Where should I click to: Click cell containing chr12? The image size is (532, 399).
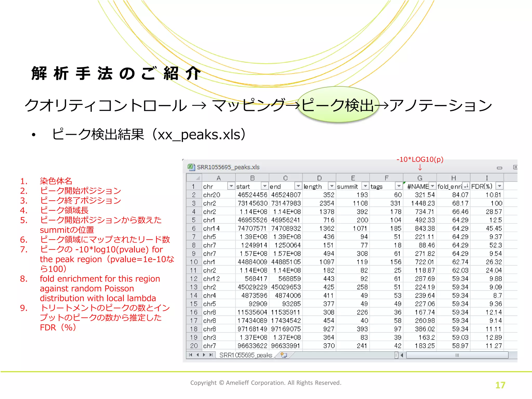coord(218,279)
